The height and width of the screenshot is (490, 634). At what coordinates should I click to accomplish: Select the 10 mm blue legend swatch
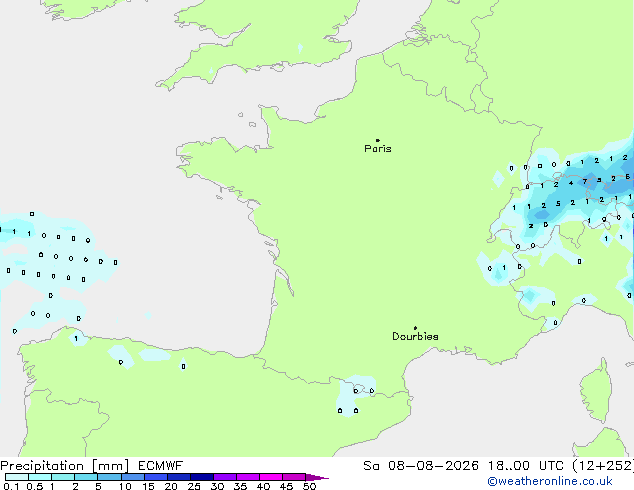click(133, 477)
